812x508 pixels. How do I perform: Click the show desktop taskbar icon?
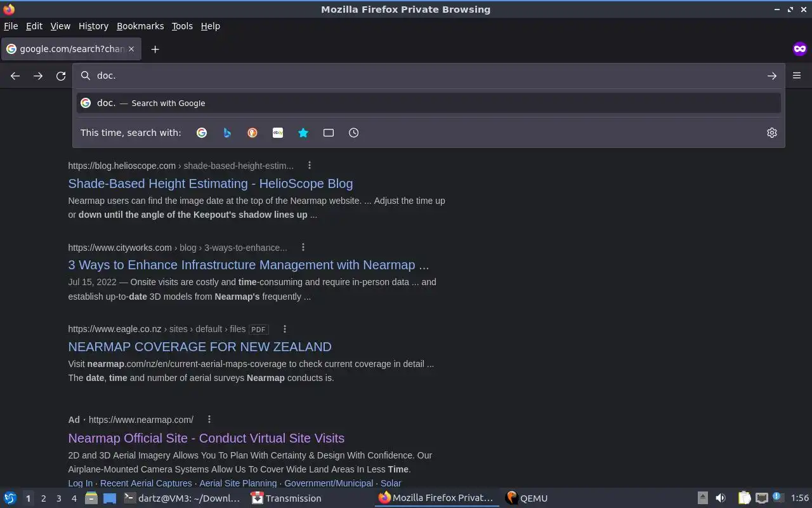pos(110,498)
